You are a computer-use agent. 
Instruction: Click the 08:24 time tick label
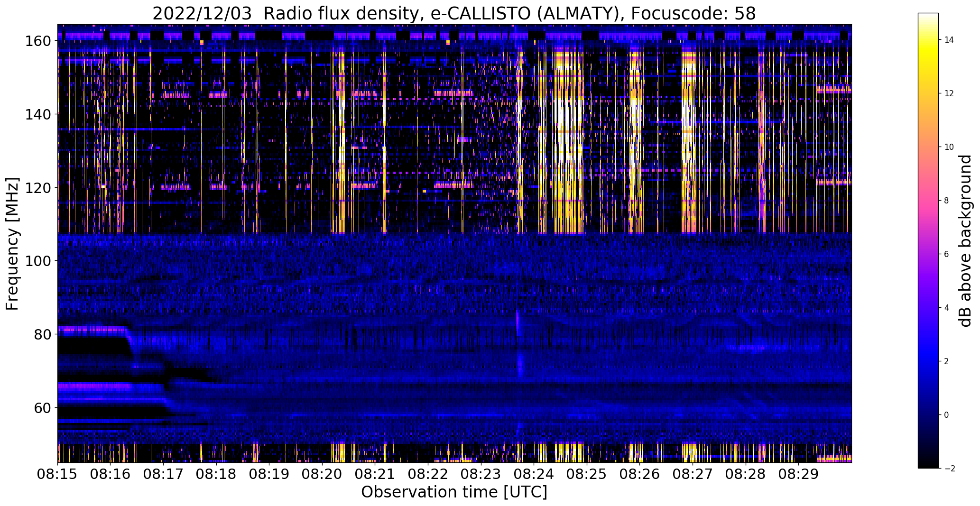[534, 474]
